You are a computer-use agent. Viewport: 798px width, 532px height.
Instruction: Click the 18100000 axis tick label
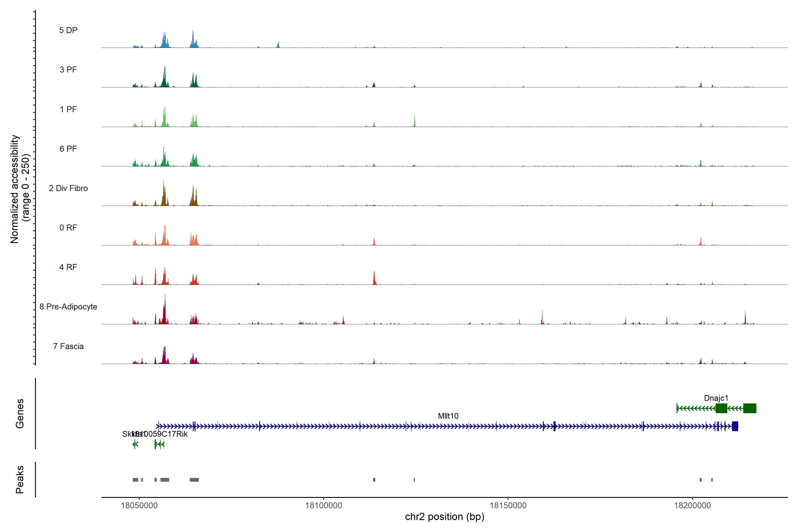point(324,506)
